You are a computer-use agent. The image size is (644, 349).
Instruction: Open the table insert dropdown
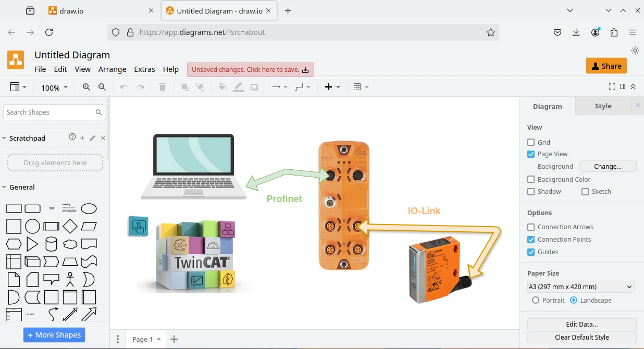pyautogui.click(x=361, y=87)
